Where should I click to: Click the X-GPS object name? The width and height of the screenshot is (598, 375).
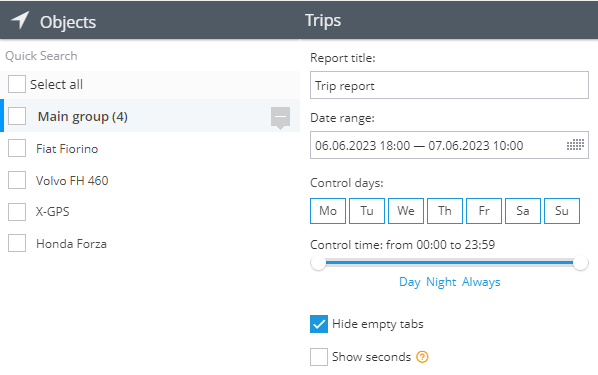[x=53, y=212]
